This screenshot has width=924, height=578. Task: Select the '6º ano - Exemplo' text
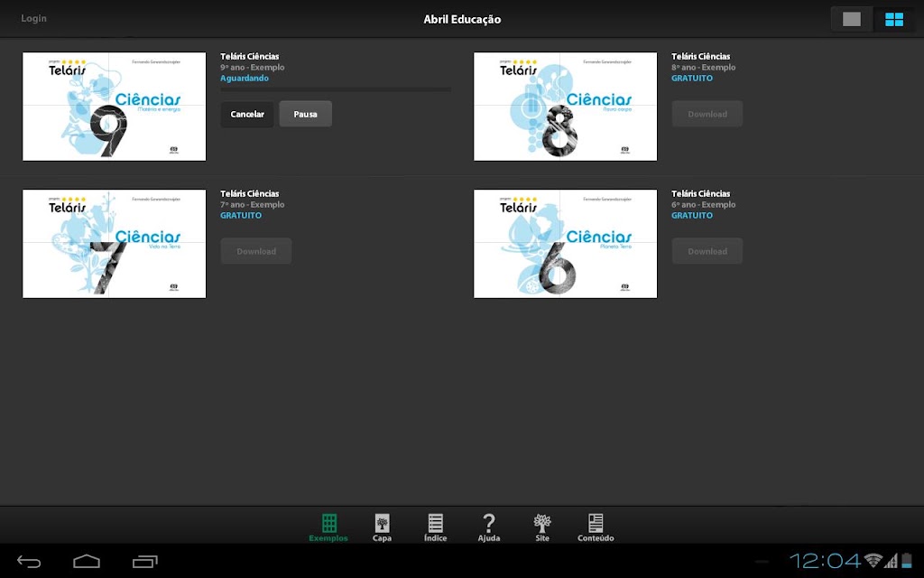tap(704, 205)
